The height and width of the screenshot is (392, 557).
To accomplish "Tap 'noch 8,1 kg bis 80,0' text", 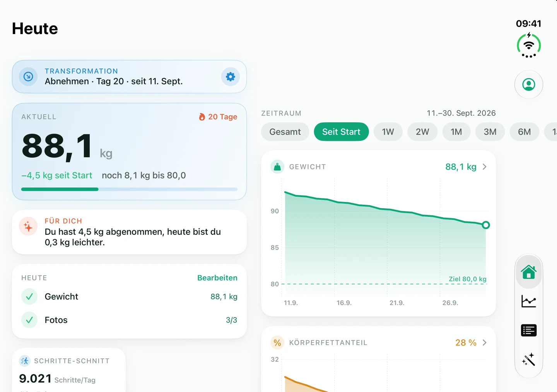I will coord(144,175).
